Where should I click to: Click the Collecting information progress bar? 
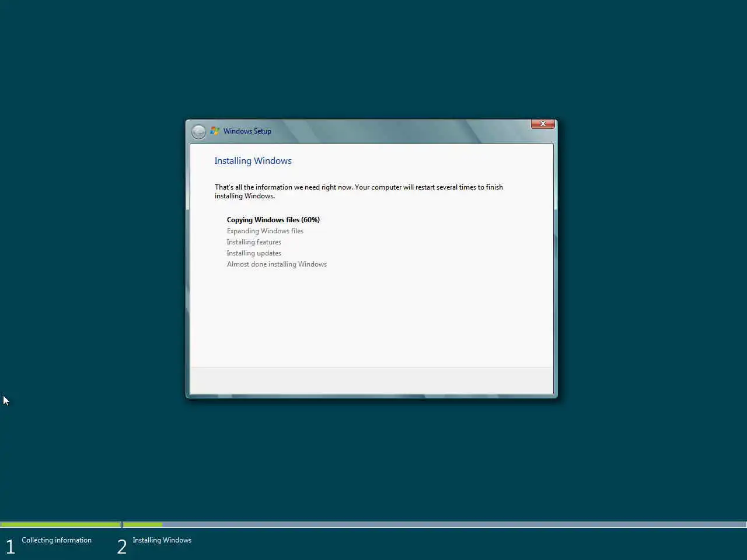click(x=61, y=524)
